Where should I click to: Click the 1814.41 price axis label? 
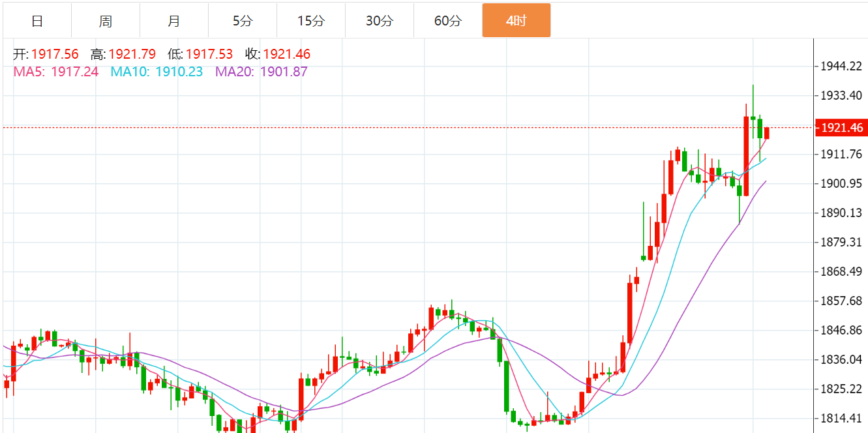(x=841, y=419)
